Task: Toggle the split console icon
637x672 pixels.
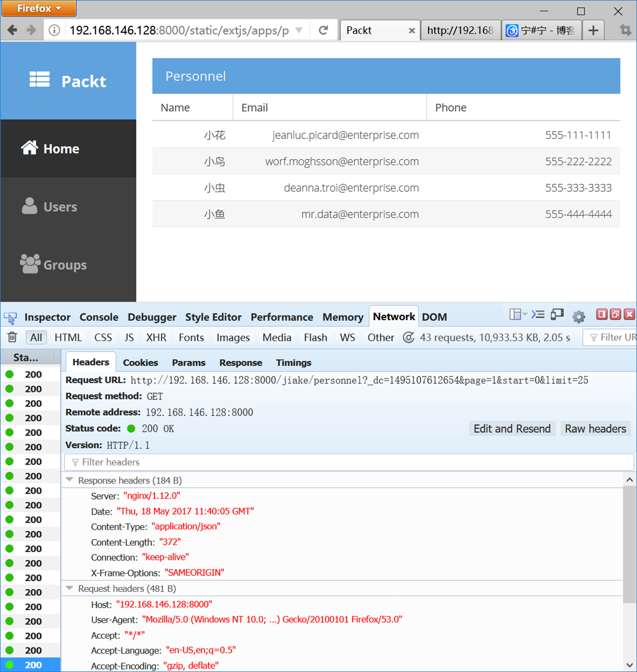Action: pos(538,314)
